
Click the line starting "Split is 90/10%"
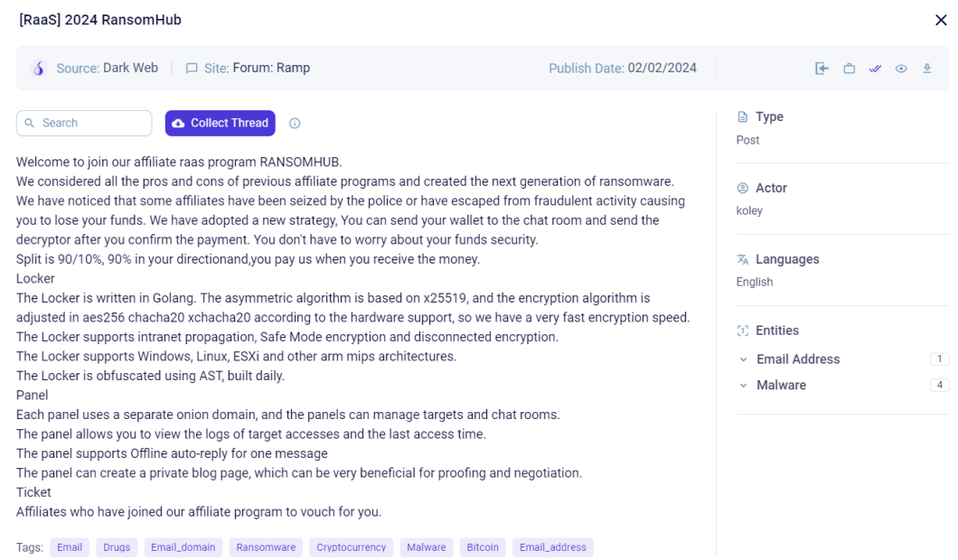point(248,259)
